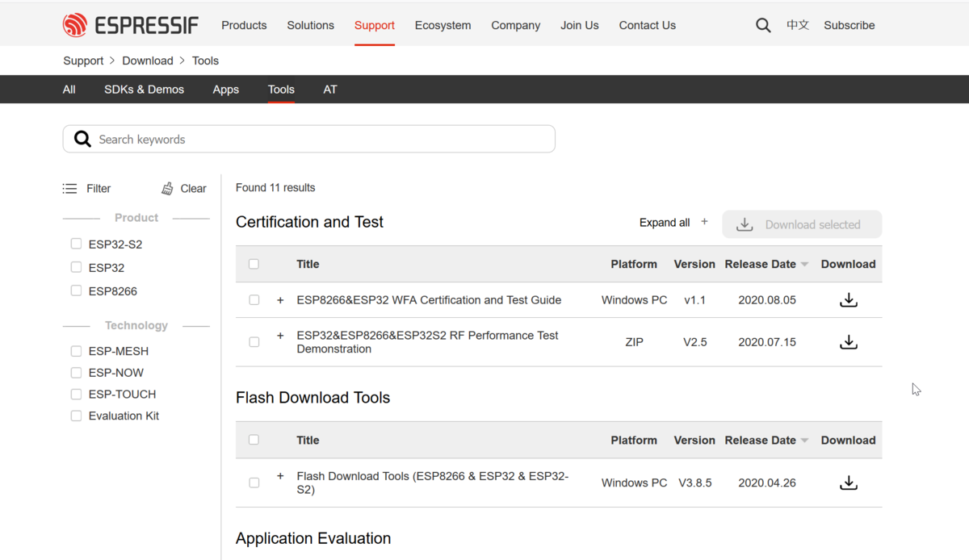
Task: Click the Clear filters label
Action: [193, 188]
